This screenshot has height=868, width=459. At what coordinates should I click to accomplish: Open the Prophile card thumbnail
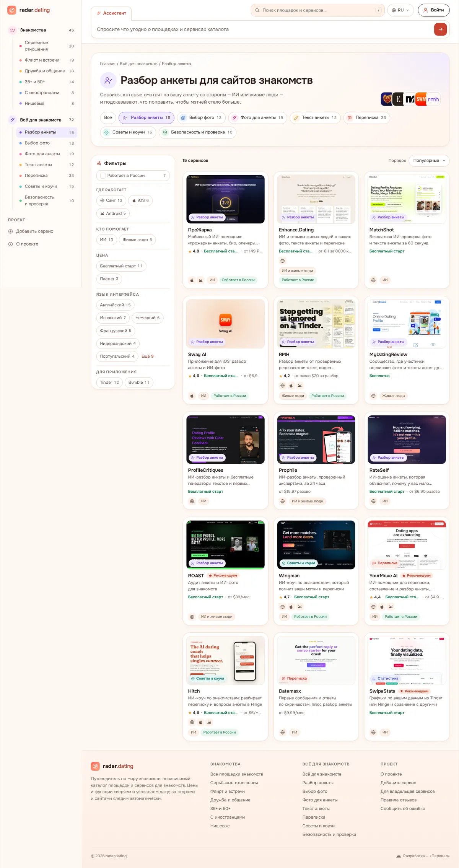tap(316, 440)
